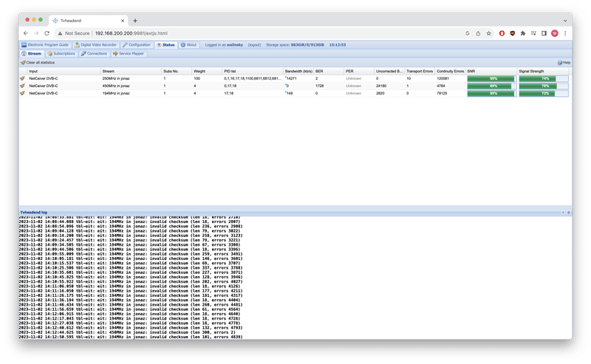Screen dimensions: 591x364
Task: Open the Electronic Program Guide tab
Action: (x=45, y=45)
